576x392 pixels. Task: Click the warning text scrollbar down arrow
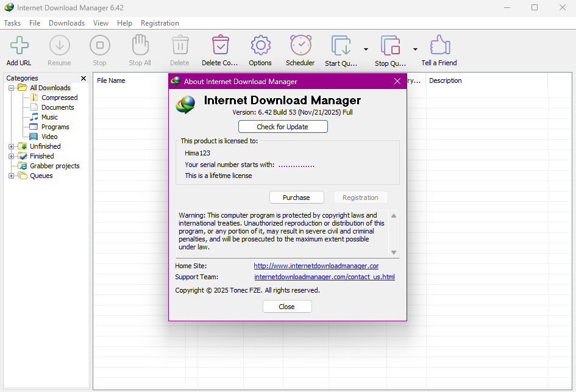(394, 252)
